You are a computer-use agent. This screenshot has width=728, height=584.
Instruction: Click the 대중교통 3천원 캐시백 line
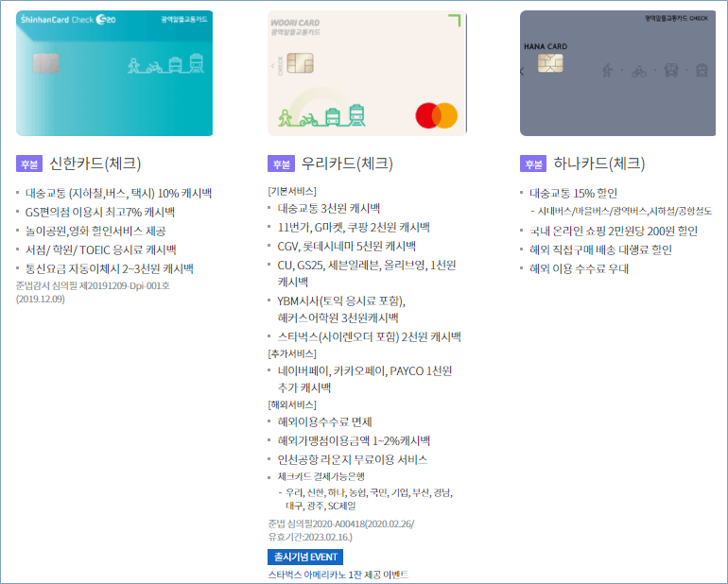[329, 209]
